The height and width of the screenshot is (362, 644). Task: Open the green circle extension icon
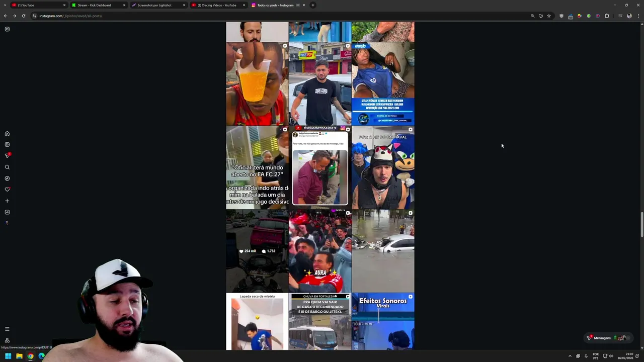(x=589, y=16)
